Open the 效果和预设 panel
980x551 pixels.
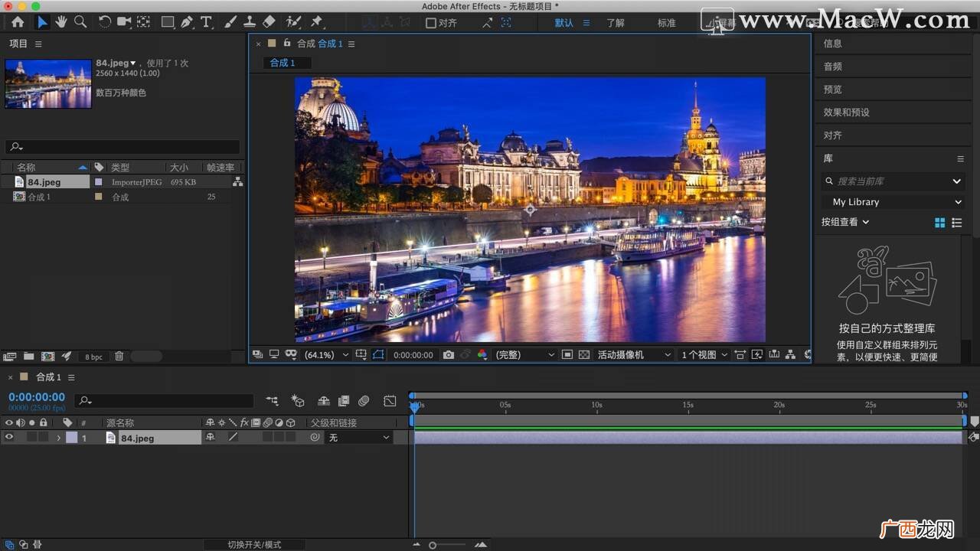click(846, 112)
